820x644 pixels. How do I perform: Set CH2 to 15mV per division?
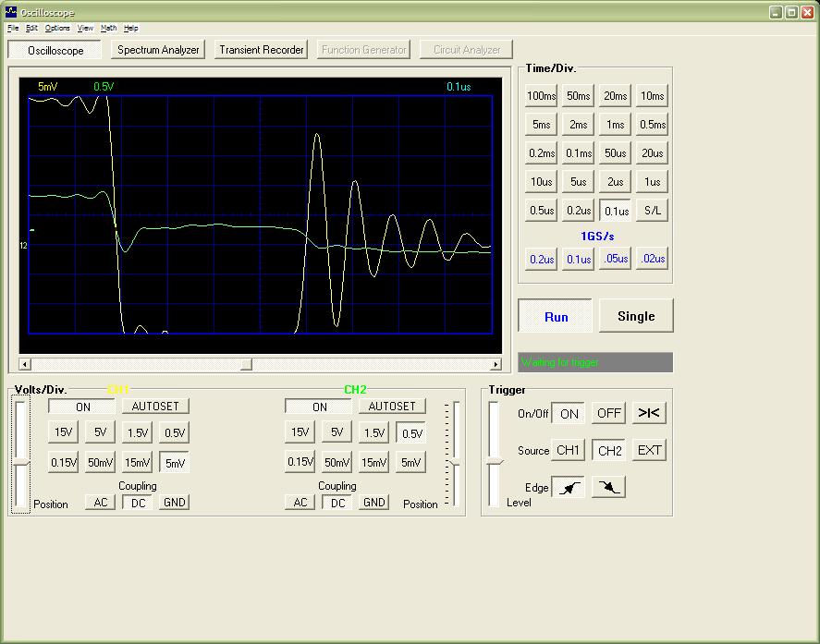[x=373, y=462]
